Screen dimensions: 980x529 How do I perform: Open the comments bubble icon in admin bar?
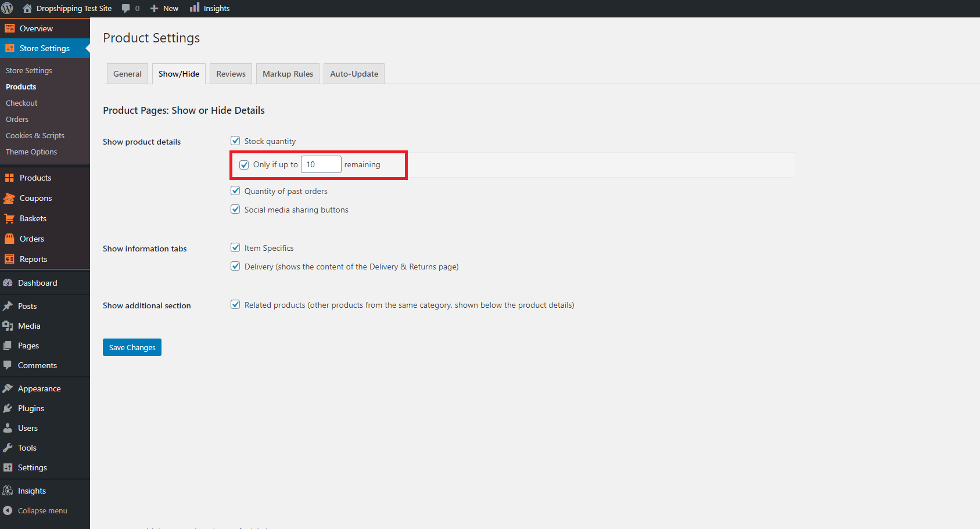[125, 8]
